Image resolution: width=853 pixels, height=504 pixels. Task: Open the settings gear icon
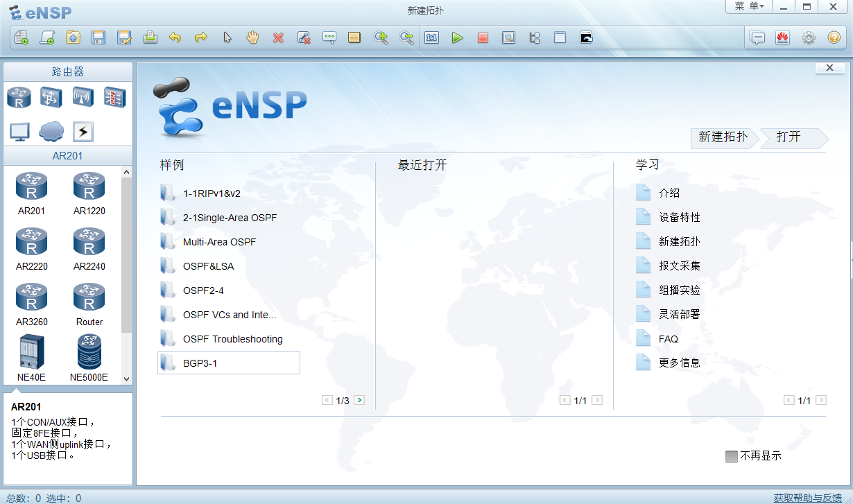(809, 37)
